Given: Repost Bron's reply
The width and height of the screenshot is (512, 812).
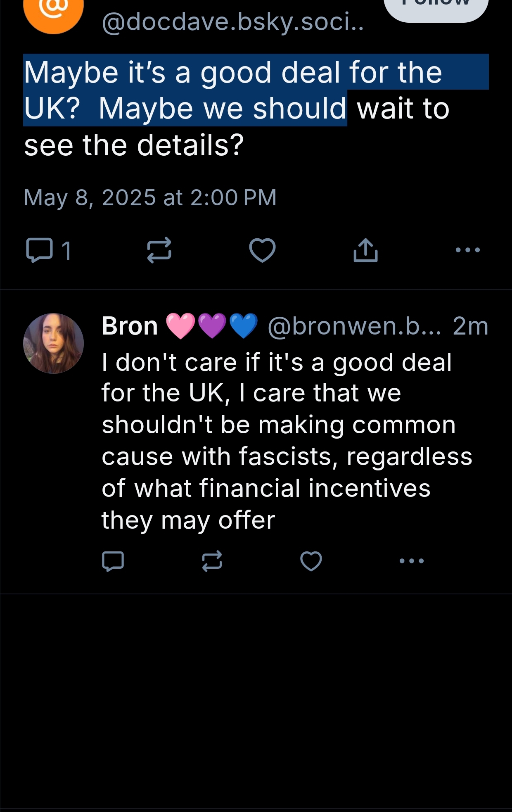Looking at the screenshot, I should [x=212, y=561].
